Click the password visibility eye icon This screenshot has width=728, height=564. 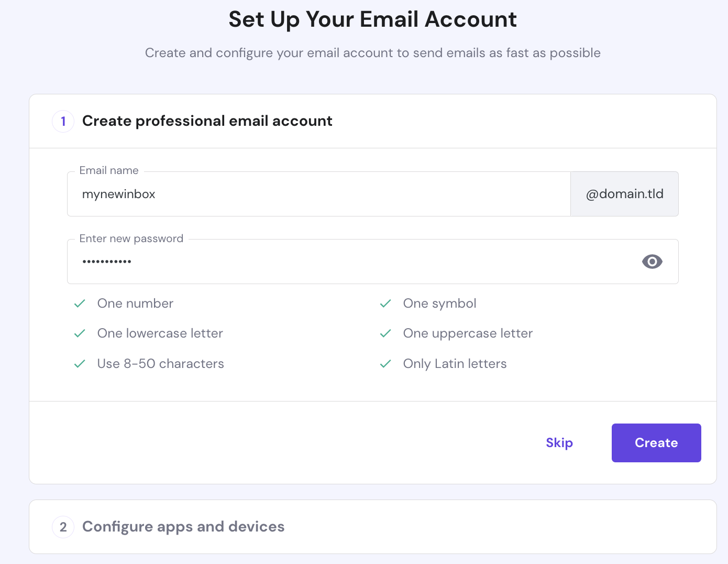652,262
